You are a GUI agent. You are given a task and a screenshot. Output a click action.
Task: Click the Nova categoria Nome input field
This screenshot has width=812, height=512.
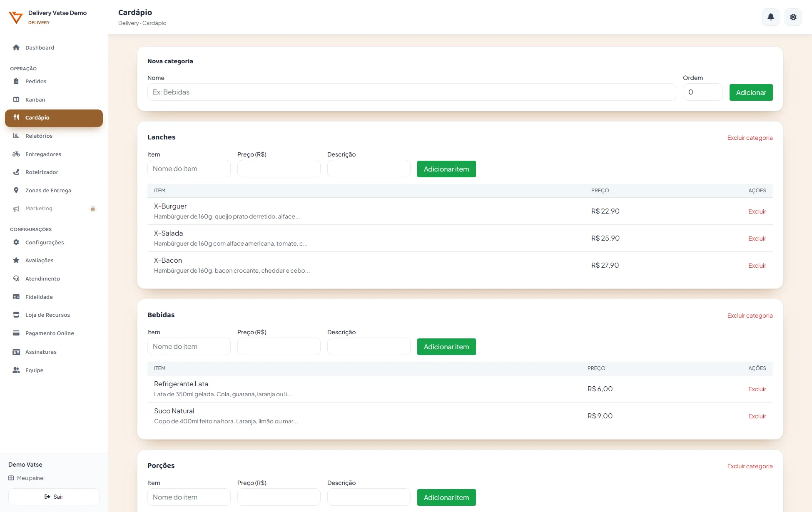tap(411, 92)
